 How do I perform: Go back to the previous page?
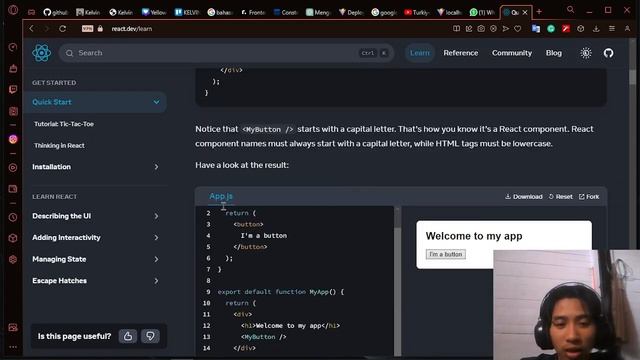(31, 29)
